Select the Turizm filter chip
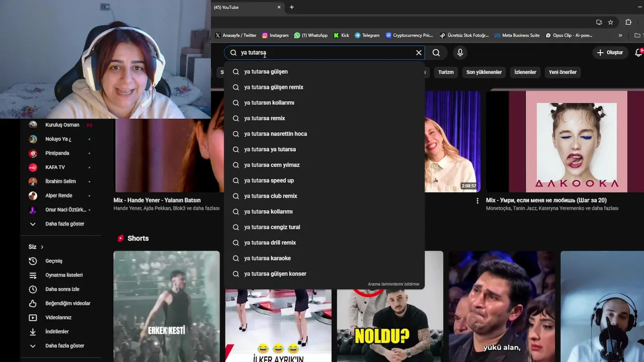 coord(446,72)
